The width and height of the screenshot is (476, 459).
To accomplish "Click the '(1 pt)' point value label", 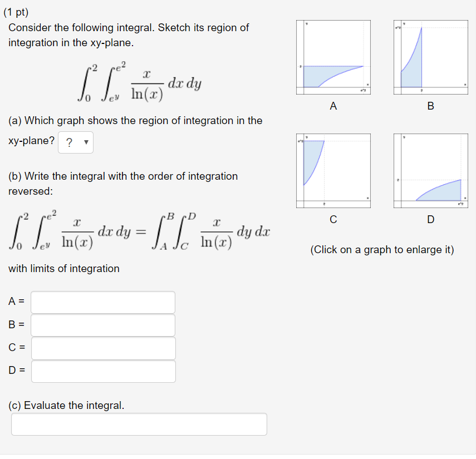I will (x=17, y=12).
